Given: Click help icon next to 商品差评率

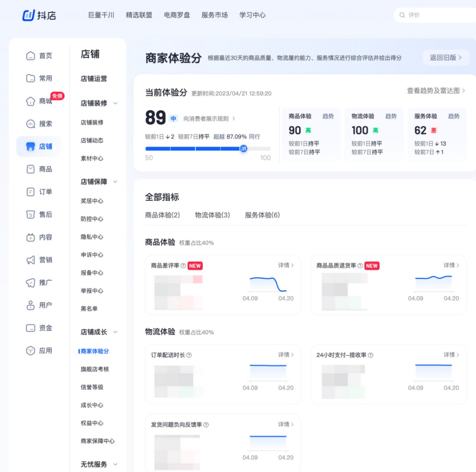Looking at the screenshot, I should [x=183, y=266].
